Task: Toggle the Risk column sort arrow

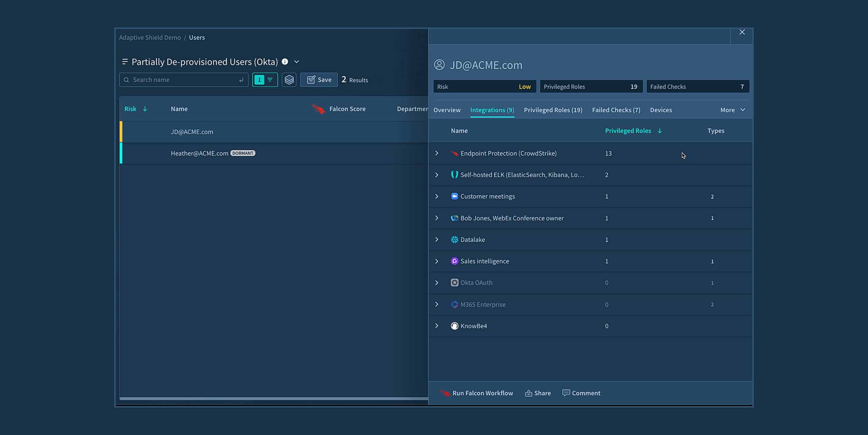Action: pos(145,109)
